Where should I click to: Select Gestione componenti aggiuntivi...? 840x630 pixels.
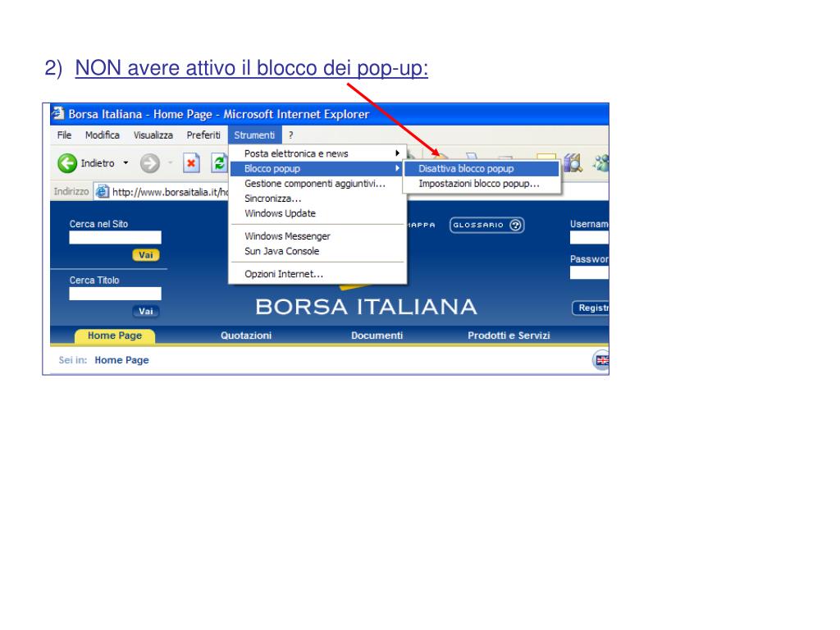[x=317, y=183]
